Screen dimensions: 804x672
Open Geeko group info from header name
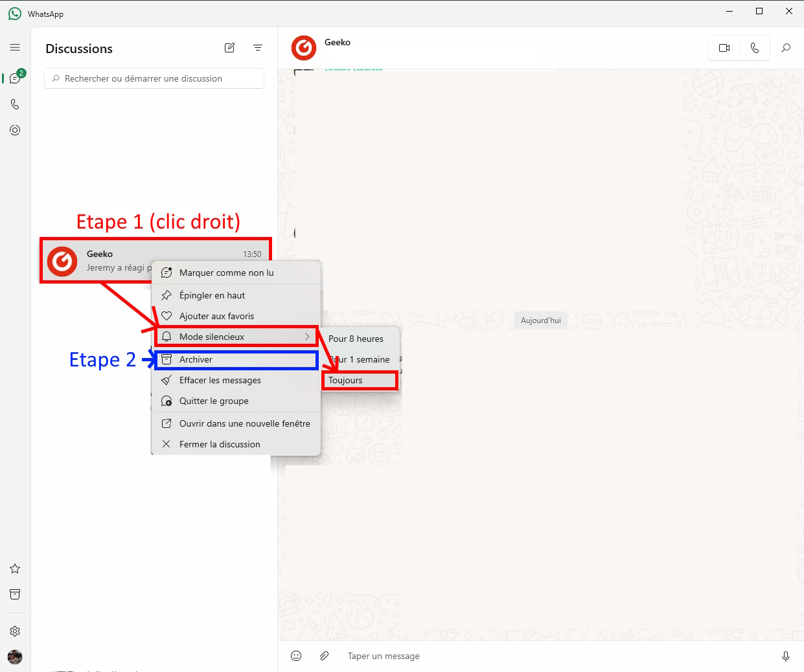point(338,43)
